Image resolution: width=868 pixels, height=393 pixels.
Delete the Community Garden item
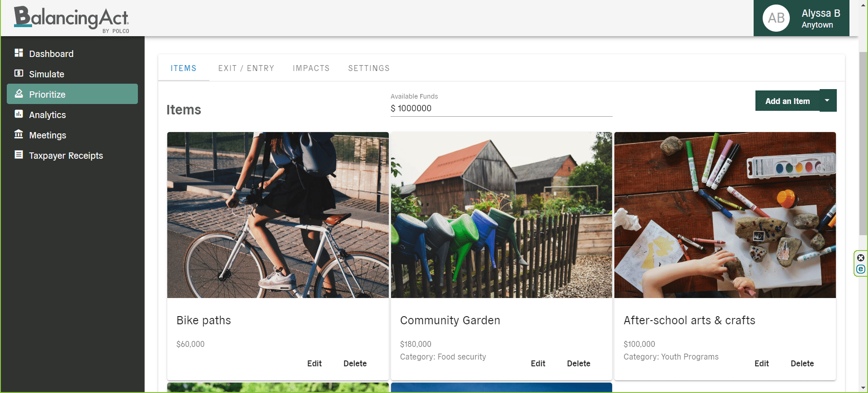point(578,364)
